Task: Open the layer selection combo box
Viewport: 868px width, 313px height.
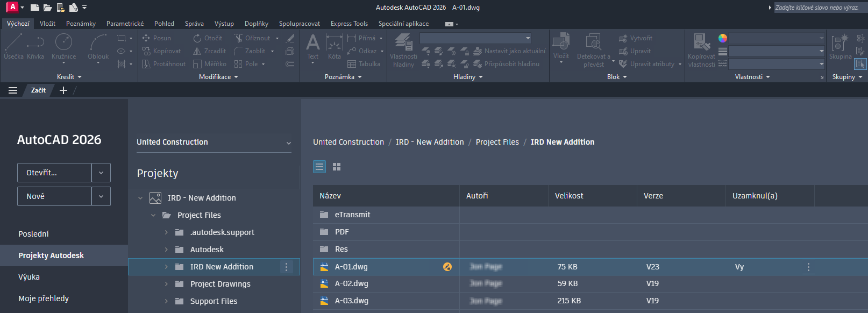Action: click(x=475, y=38)
